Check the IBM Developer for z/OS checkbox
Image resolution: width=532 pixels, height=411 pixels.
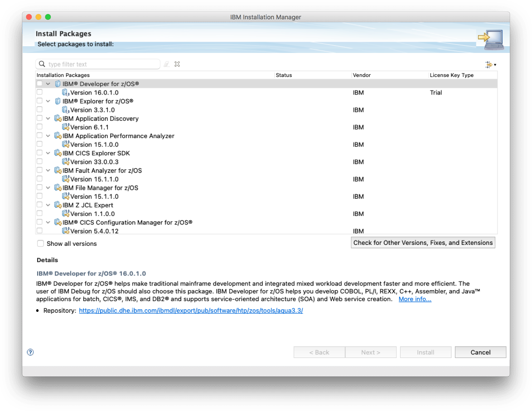[x=40, y=83]
